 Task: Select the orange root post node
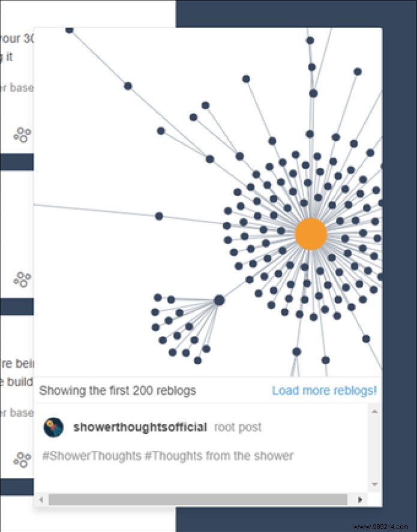311,233
